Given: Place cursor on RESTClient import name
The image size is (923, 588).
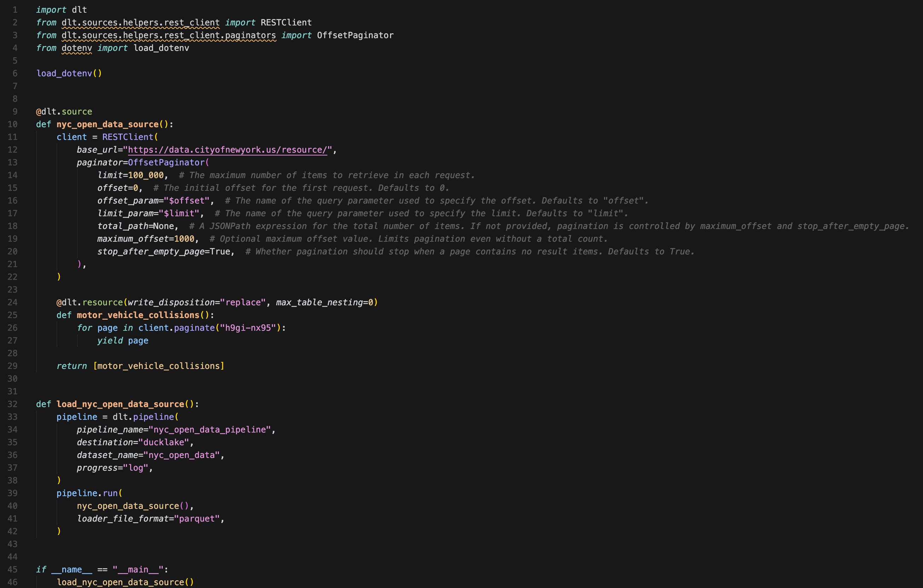Looking at the screenshot, I should 286,23.
